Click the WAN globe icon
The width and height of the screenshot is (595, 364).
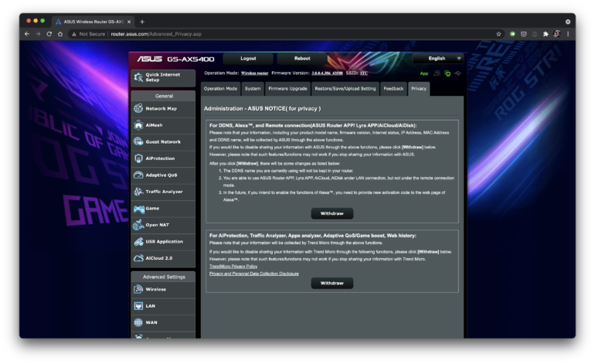pyautogui.click(x=138, y=322)
